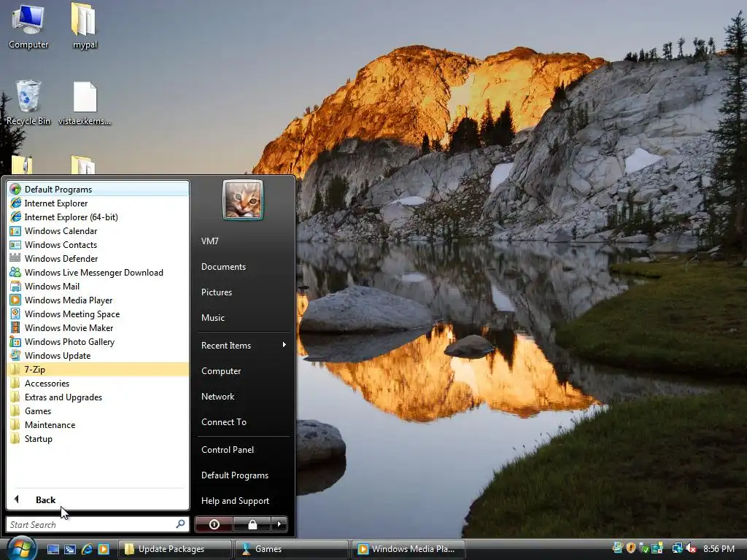This screenshot has height=560, width=747.
Task: Click Show Desktop in Quick Launch
Action: coord(53,549)
